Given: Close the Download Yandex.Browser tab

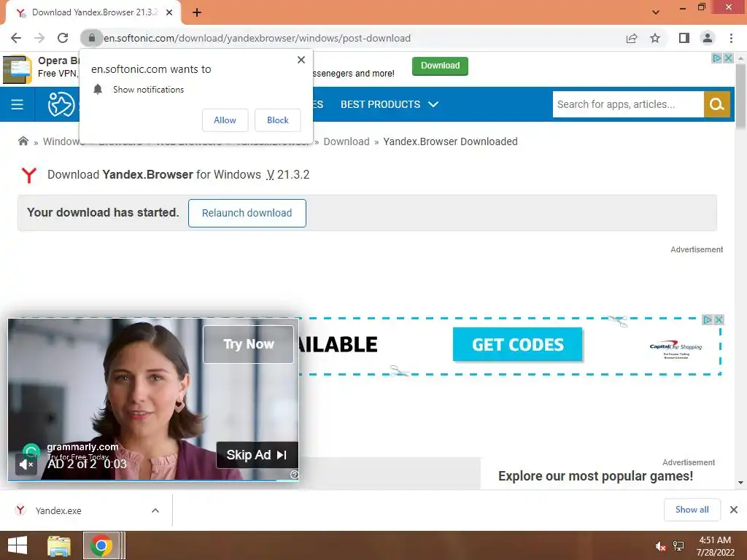Looking at the screenshot, I should click(x=169, y=13).
